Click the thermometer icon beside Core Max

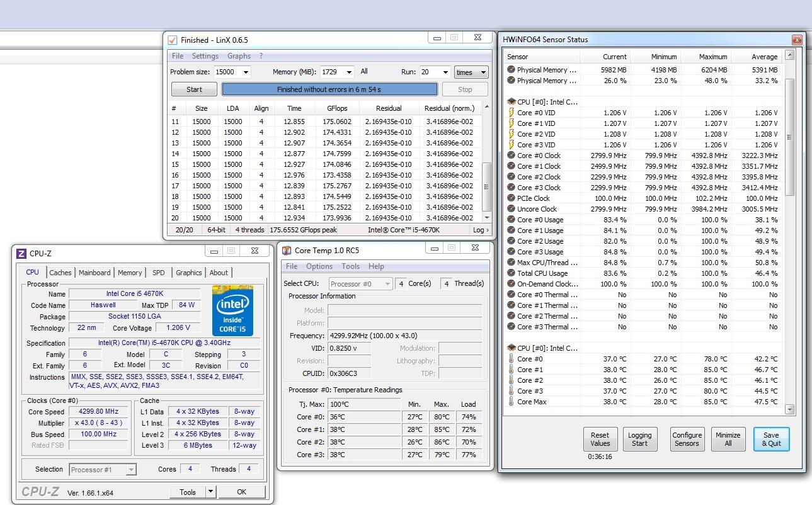point(511,402)
